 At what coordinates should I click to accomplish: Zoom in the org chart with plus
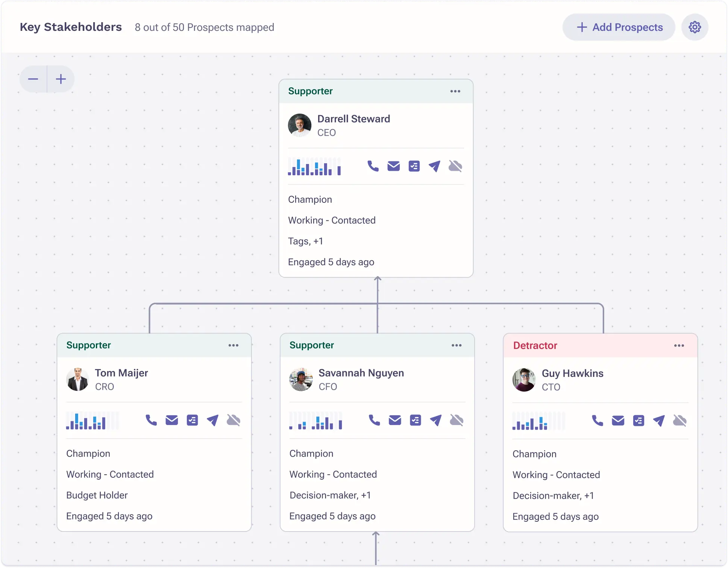(61, 79)
